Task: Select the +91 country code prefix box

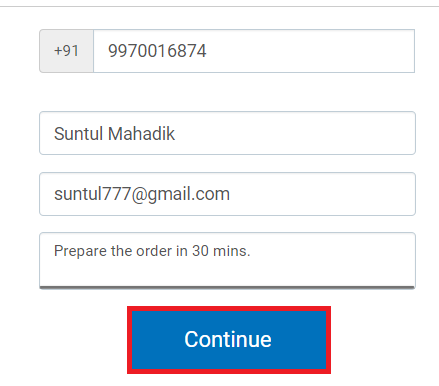Action: click(x=66, y=51)
